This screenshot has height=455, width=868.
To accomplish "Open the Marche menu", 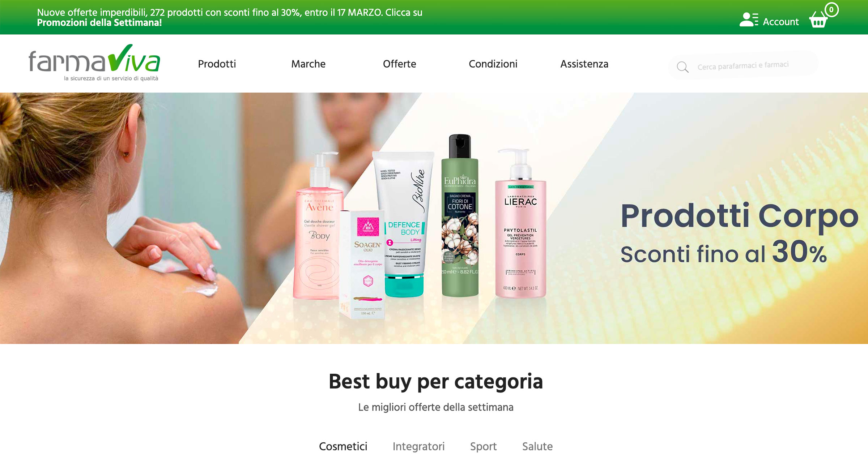I will (x=309, y=64).
